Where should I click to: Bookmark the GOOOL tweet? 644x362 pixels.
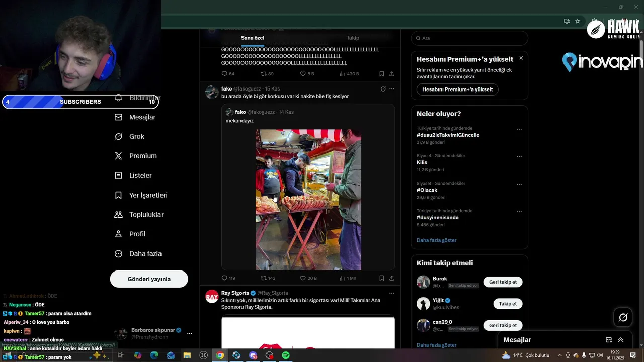point(382,74)
